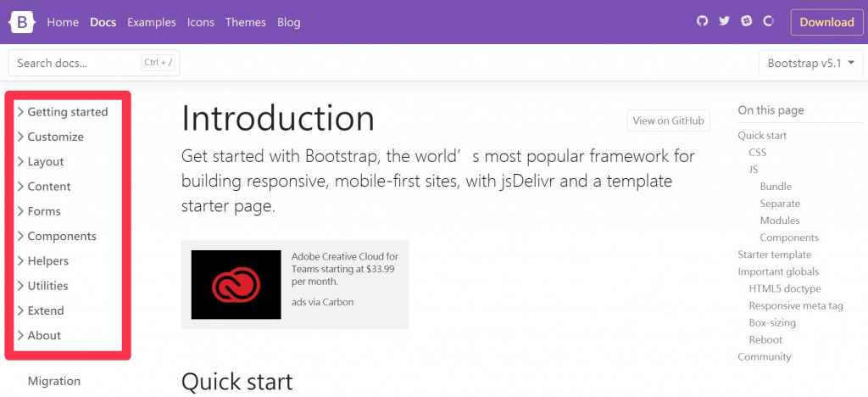
Task: Open the Migration sidebar link
Action: click(x=54, y=381)
